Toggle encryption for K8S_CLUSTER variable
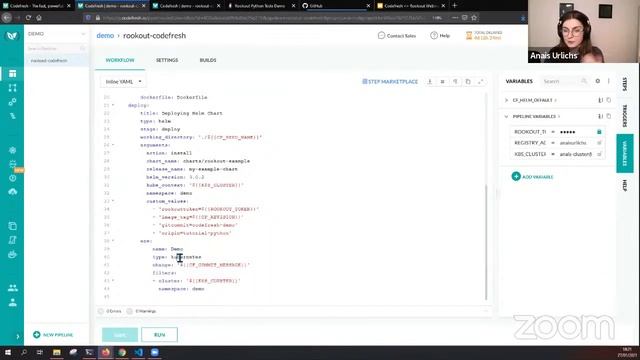 point(599,154)
